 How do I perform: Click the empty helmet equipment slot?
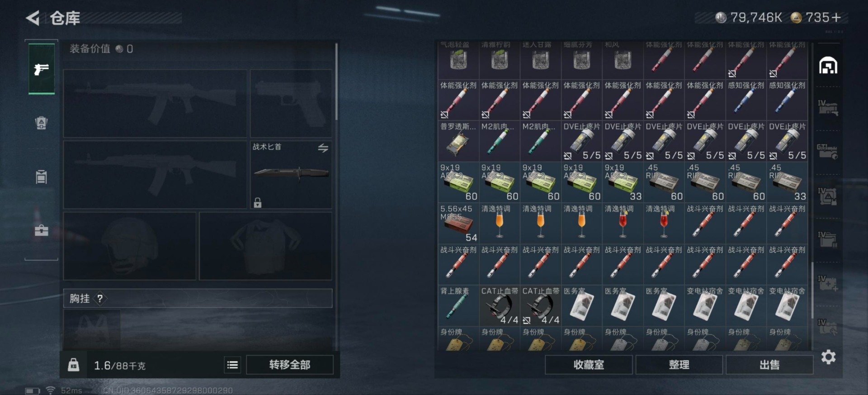click(x=130, y=246)
